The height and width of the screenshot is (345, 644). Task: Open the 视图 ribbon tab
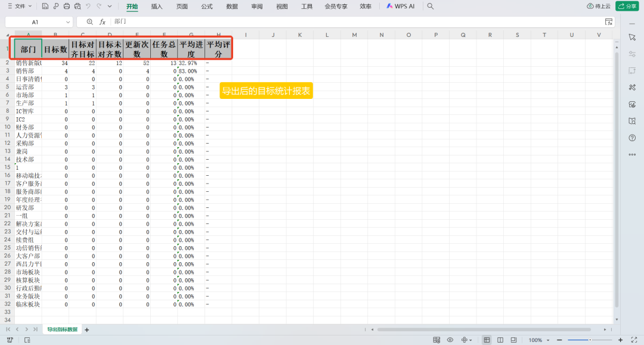click(282, 7)
